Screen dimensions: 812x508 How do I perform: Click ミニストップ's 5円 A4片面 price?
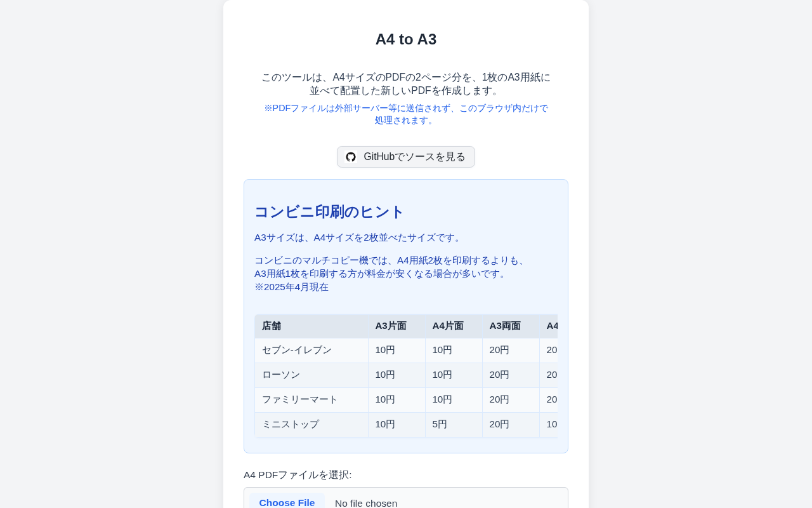coord(440,424)
